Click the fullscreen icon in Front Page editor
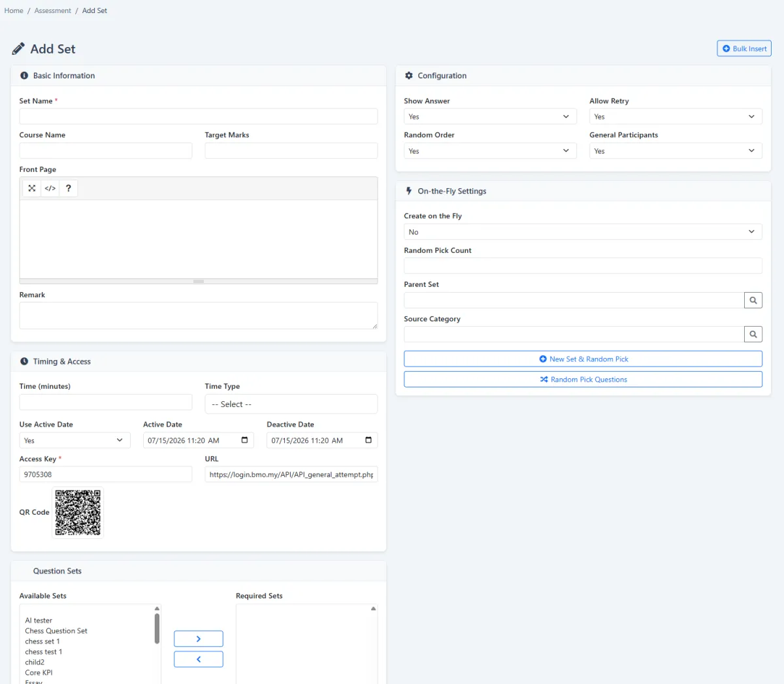The image size is (784, 684). click(32, 188)
